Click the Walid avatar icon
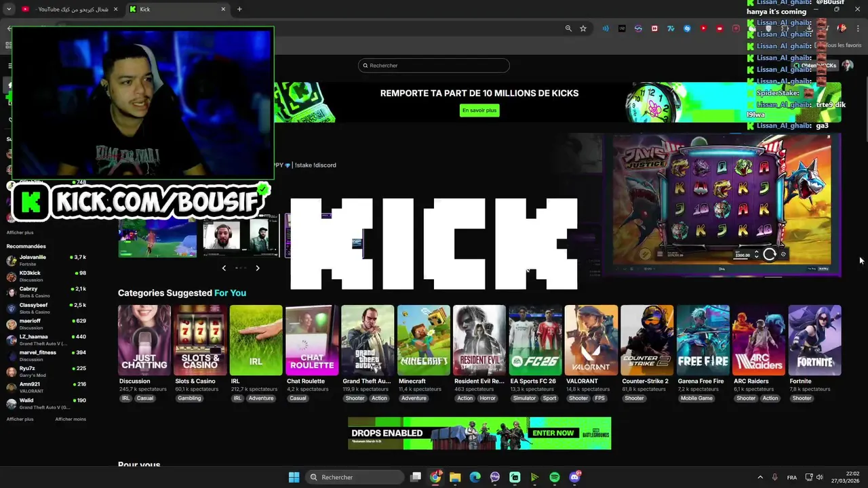This screenshot has height=488, width=868. (x=11, y=403)
